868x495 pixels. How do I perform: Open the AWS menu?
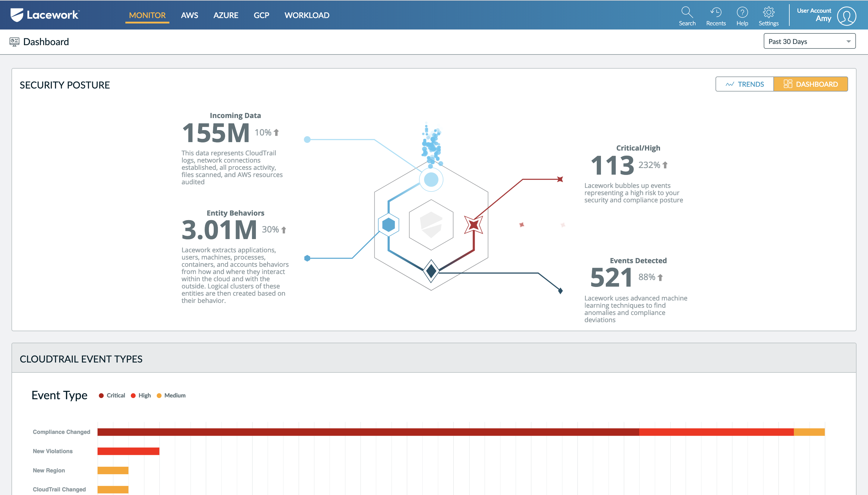[x=189, y=15]
